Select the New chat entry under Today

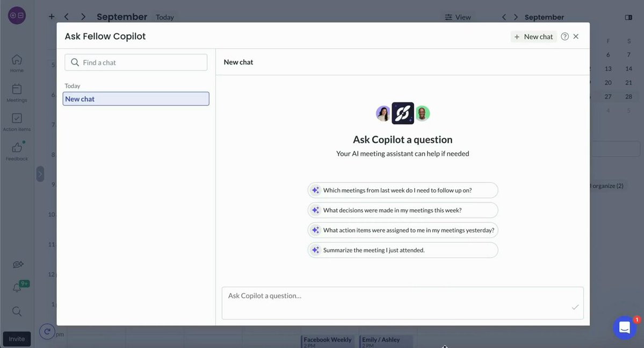pos(136,99)
